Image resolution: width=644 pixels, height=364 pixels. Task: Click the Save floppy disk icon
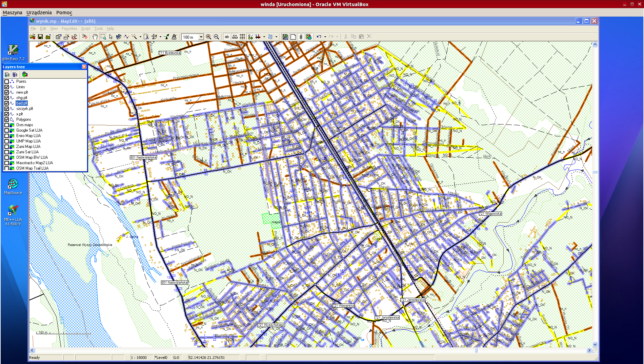coord(40,37)
